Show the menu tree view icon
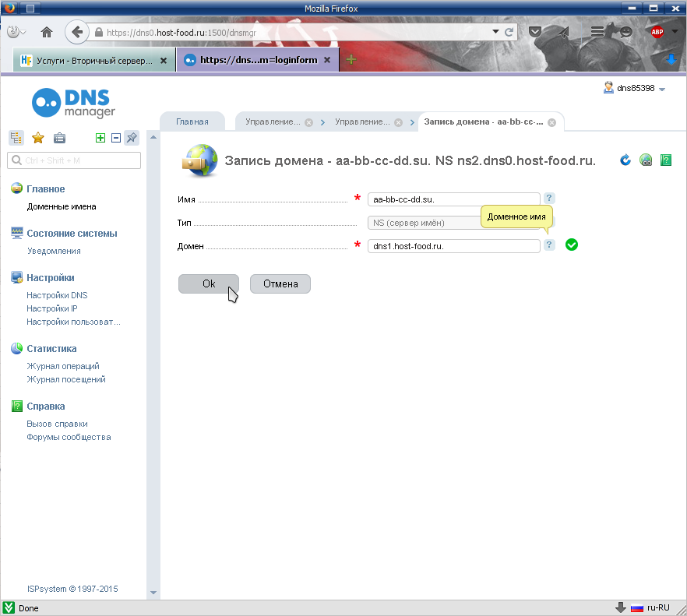 [16, 138]
